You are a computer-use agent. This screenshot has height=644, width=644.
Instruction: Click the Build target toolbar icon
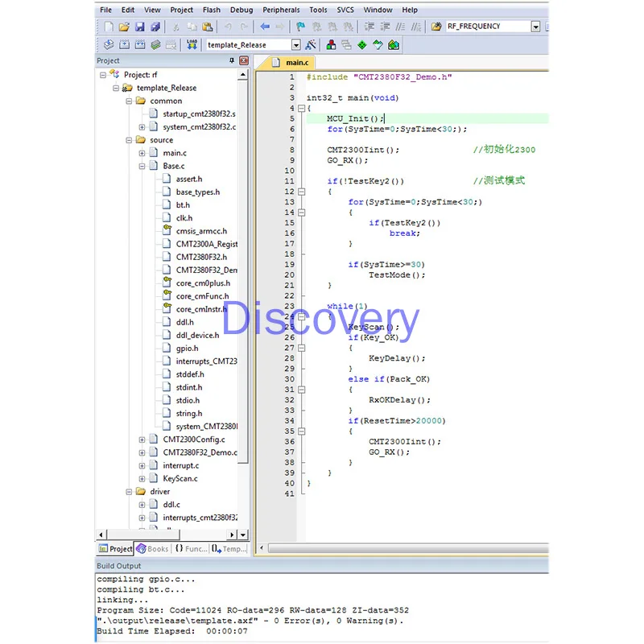point(125,45)
